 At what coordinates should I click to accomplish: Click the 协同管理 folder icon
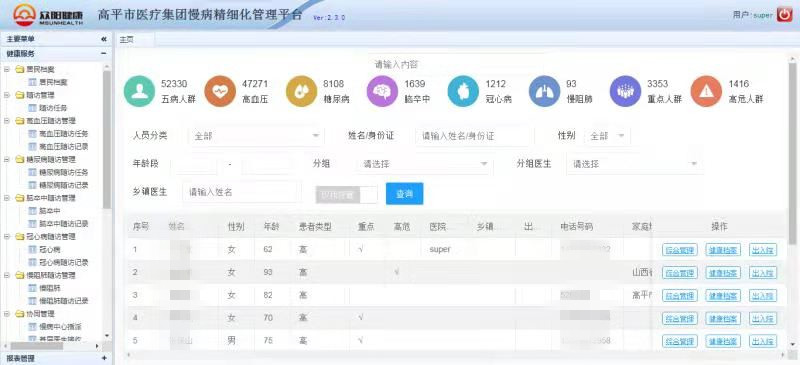click(x=20, y=314)
